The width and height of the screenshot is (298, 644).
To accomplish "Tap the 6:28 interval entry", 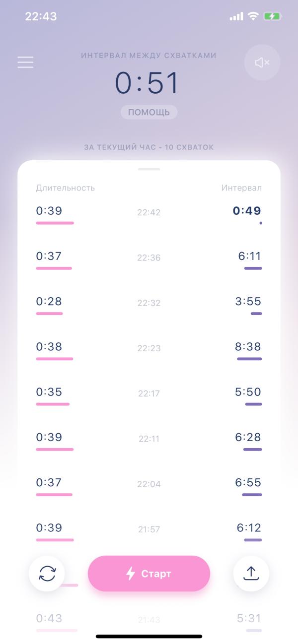I will (x=248, y=437).
